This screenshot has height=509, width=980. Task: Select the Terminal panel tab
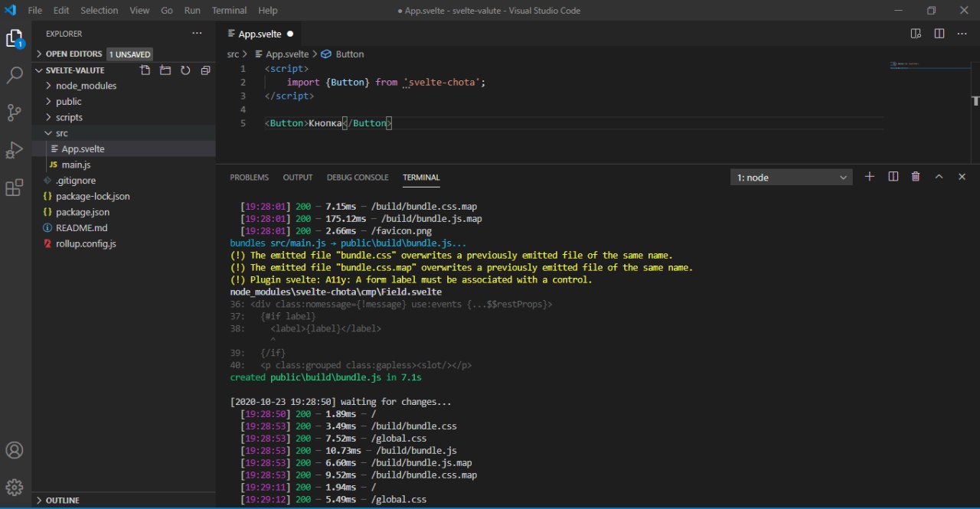pyautogui.click(x=421, y=178)
